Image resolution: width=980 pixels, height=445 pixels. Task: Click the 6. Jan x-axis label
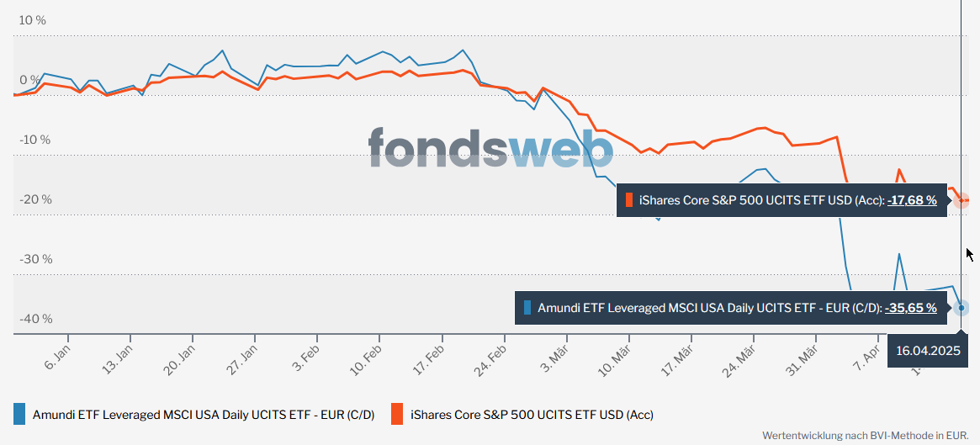58,355
